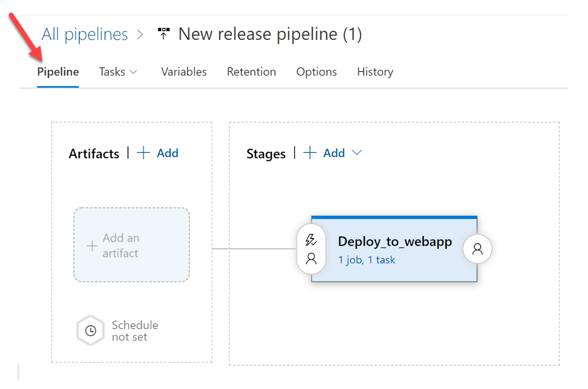Click the release pipeline icon in breadcrumb
588x389 pixels.
tap(164, 32)
